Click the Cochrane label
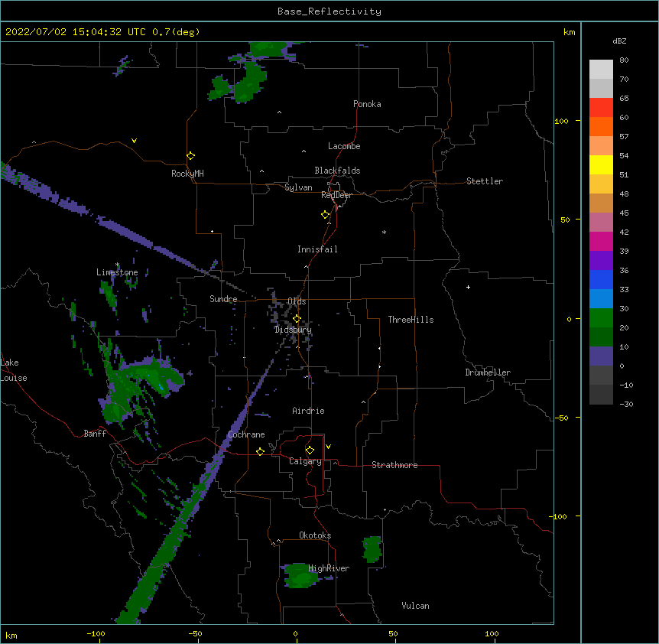The width and height of the screenshot is (659, 644). pyautogui.click(x=246, y=434)
